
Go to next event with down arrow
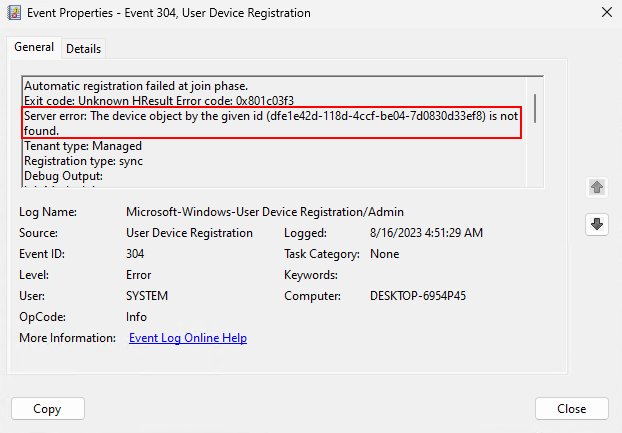597,225
